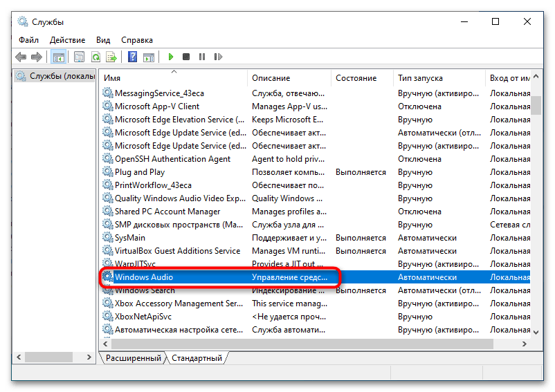Click gear icon of OpenSSH Authentication Agent
This screenshot has height=392, width=555.
(107, 159)
